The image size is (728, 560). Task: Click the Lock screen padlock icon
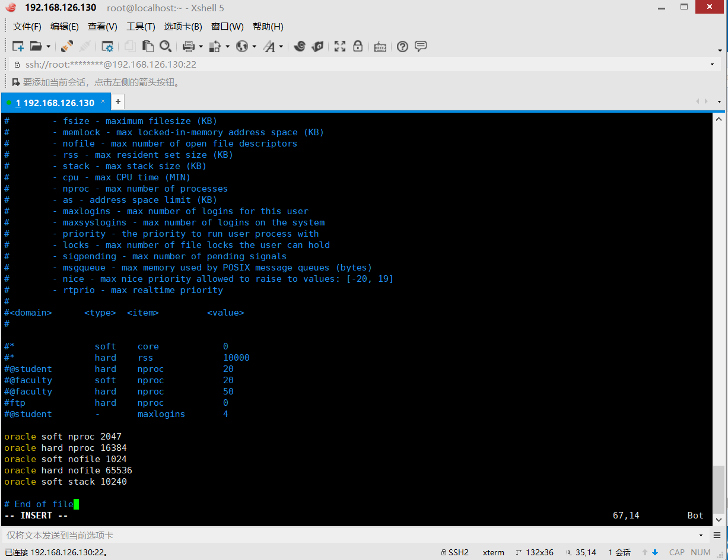coord(358,46)
